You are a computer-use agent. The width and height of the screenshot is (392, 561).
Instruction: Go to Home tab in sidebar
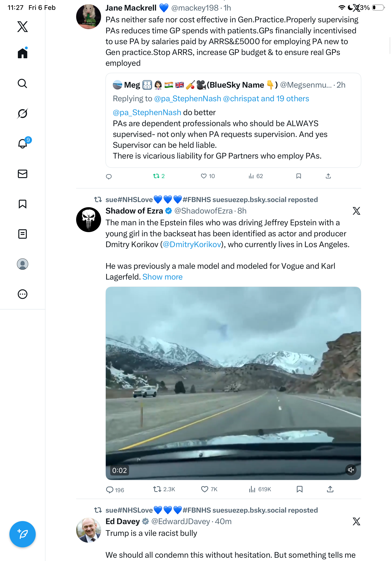tap(23, 53)
